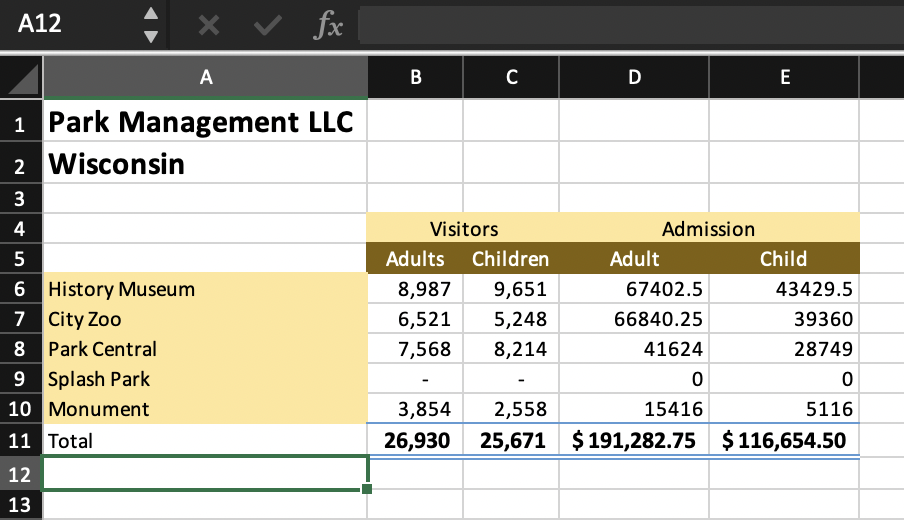Click the Adults column label cell
904x520 pixels.
[x=415, y=259]
